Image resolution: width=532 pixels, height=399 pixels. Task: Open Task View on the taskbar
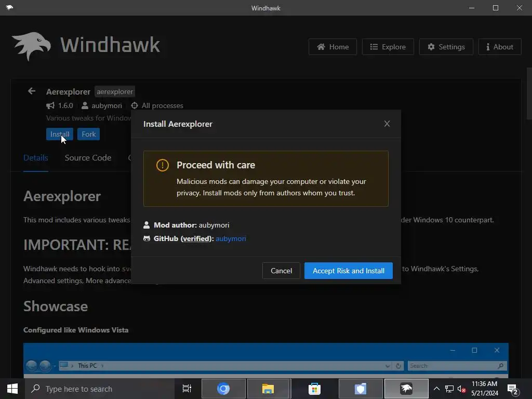click(x=187, y=389)
